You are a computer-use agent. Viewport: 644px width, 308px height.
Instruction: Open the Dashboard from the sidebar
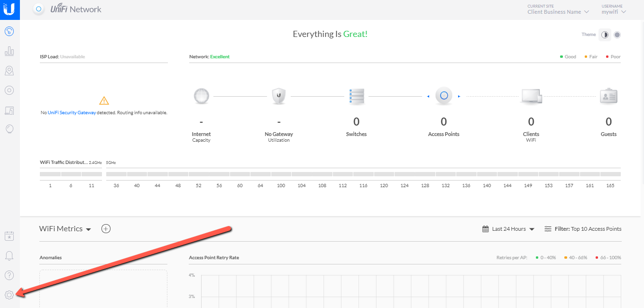(9, 32)
